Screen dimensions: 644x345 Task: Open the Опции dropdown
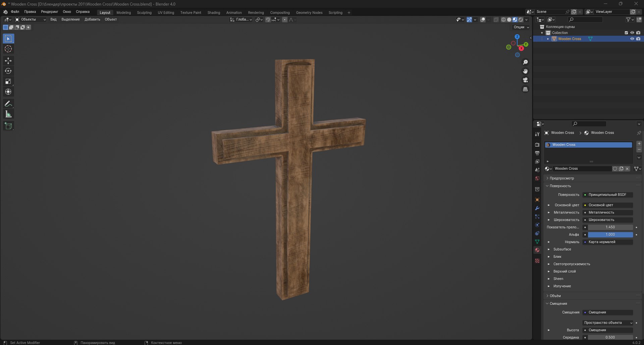coord(521,27)
